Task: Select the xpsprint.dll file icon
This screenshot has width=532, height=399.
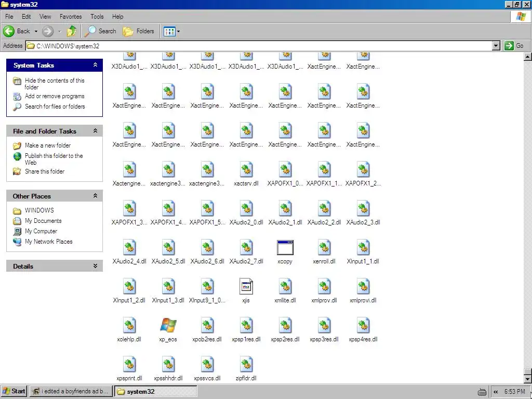Action: point(129,364)
